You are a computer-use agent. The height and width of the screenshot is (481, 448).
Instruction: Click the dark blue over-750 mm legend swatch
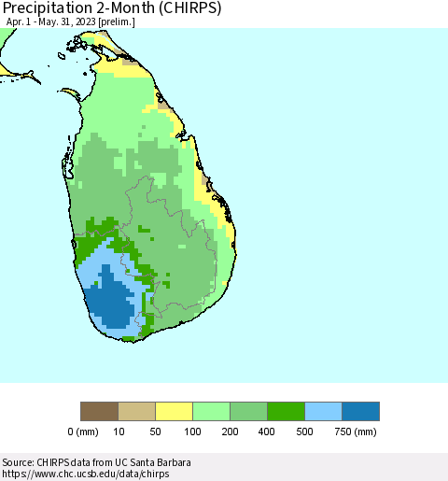coord(360,411)
